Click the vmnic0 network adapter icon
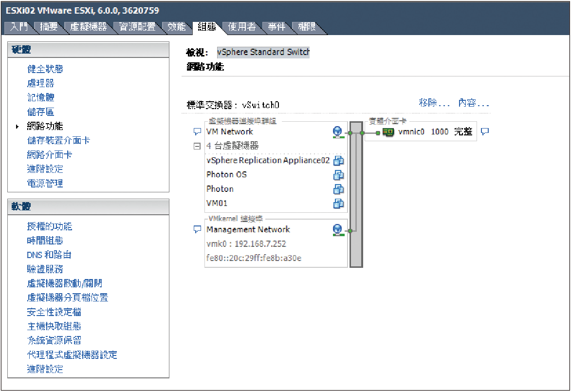This screenshot has width=571, height=392. pyautogui.click(x=388, y=132)
